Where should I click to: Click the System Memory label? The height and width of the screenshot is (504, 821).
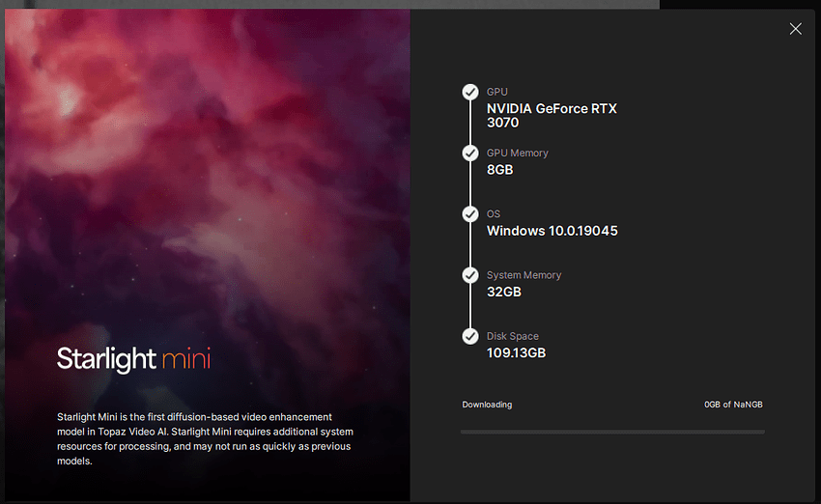(x=524, y=275)
